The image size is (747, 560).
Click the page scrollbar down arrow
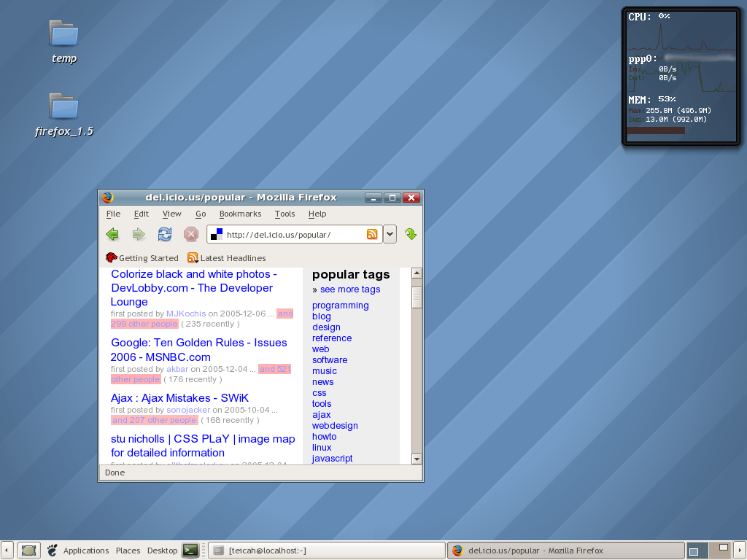pyautogui.click(x=417, y=459)
